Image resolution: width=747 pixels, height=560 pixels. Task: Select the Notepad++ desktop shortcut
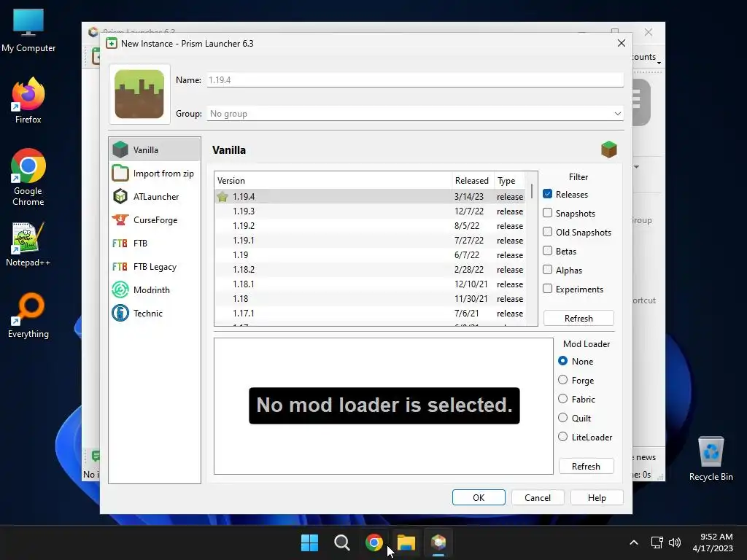tap(28, 244)
